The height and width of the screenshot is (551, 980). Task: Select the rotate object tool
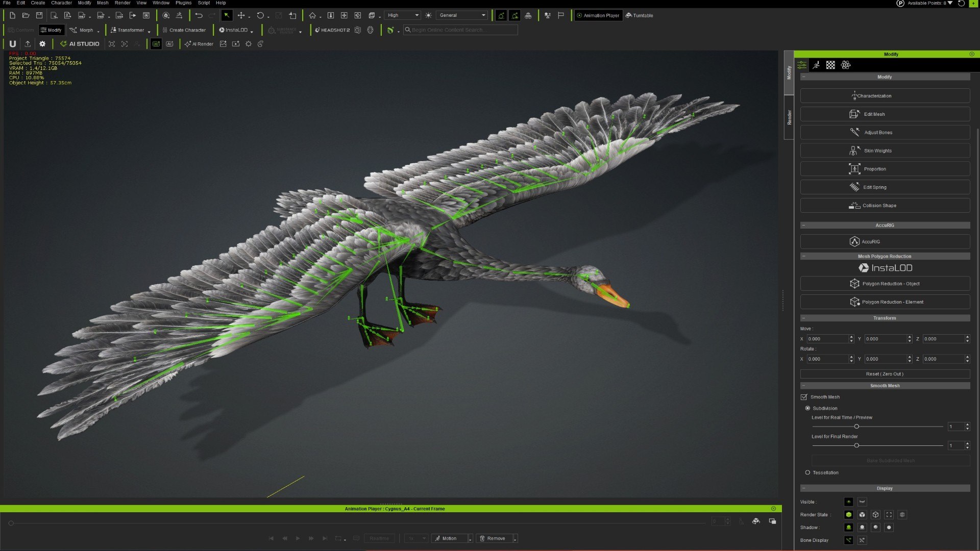coord(260,15)
